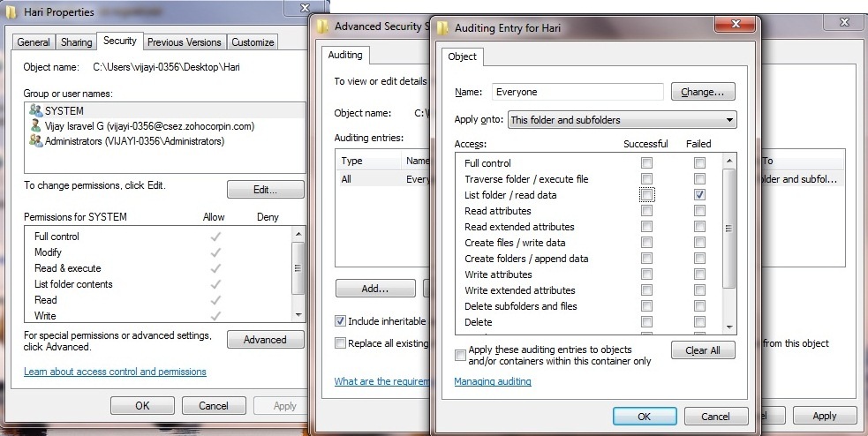Switch to Sharing tab
The width and height of the screenshot is (868, 436).
[x=77, y=42]
